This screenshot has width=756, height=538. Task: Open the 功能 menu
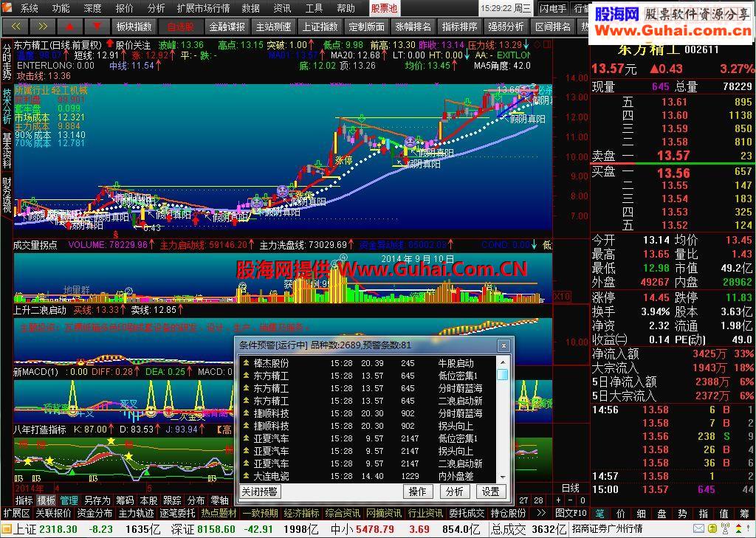pyautogui.click(x=61, y=8)
